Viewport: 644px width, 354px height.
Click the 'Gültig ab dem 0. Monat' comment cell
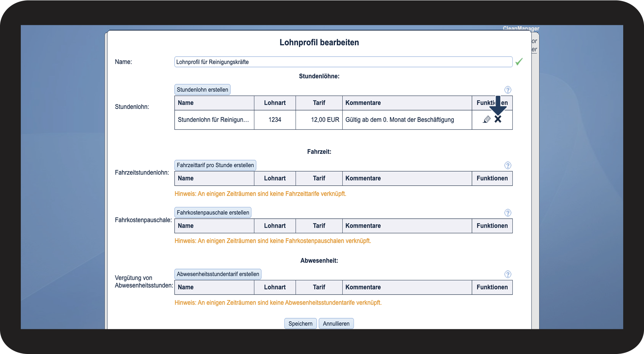coord(399,120)
